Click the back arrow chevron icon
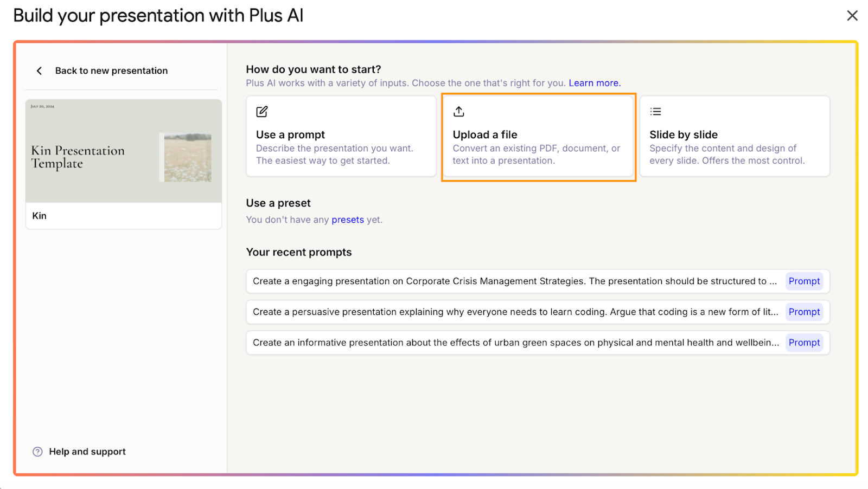Viewport: 868px width, 489px height. click(39, 71)
